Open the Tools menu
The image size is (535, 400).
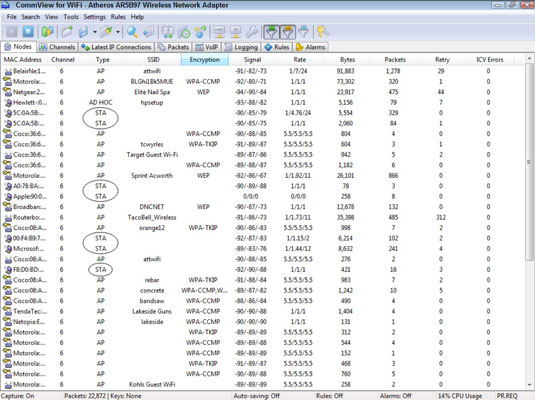point(71,17)
